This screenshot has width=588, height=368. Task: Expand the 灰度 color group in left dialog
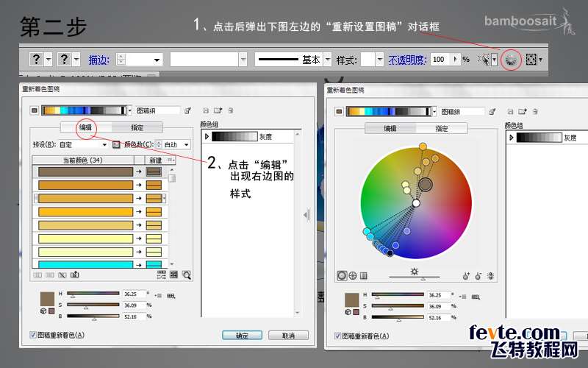coord(207,137)
